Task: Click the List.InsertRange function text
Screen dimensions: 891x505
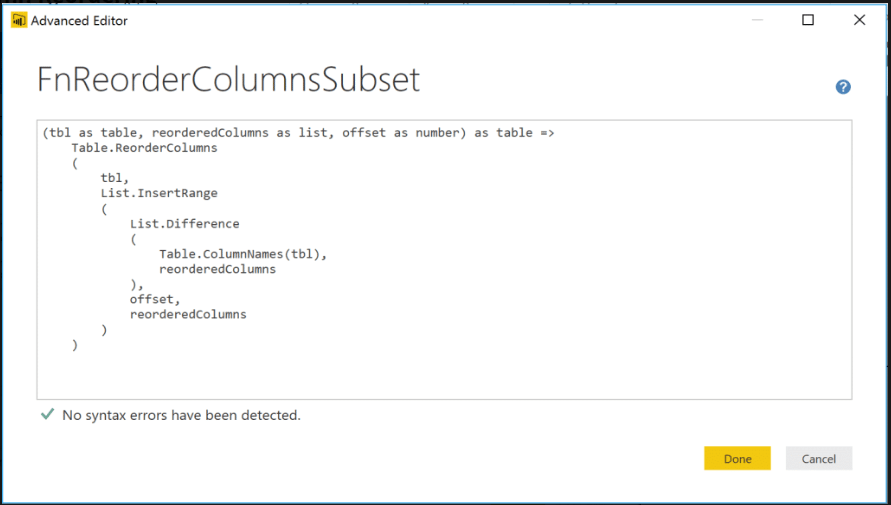Action: pyautogui.click(x=159, y=193)
